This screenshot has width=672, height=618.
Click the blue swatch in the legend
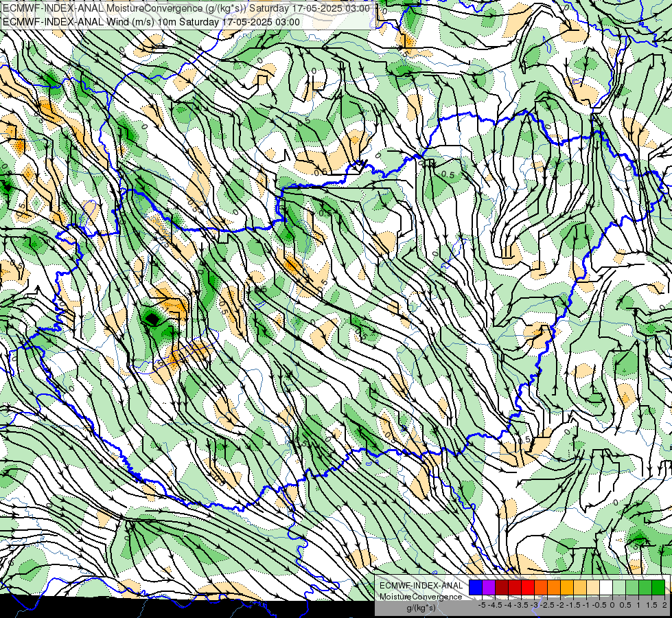pos(476,587)
